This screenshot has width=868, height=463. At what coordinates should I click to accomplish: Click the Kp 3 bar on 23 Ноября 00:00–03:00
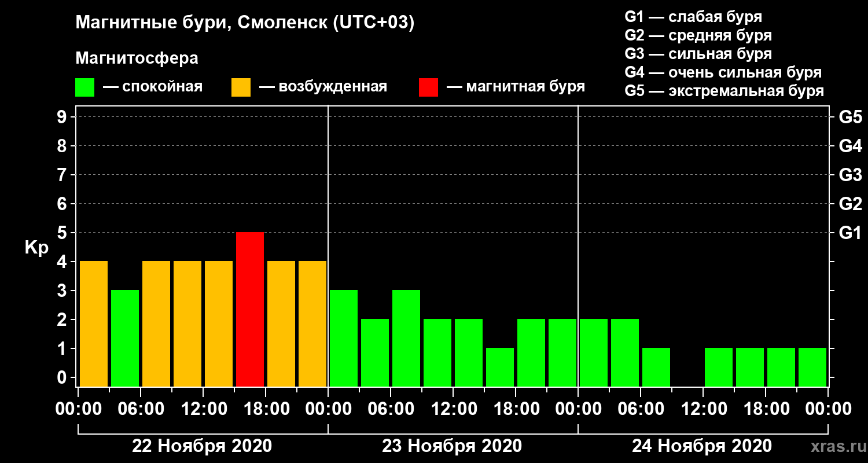pyautogui.click(x=344, y=339)
